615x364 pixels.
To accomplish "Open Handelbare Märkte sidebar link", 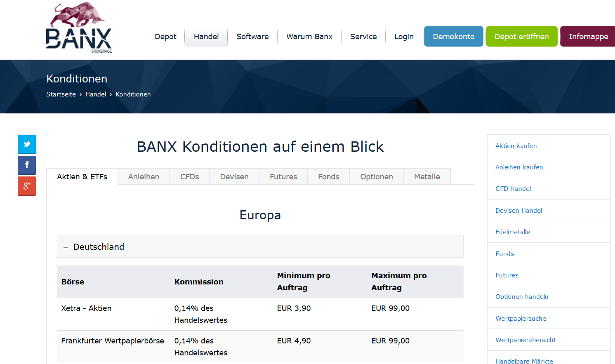I will (524, 361).
